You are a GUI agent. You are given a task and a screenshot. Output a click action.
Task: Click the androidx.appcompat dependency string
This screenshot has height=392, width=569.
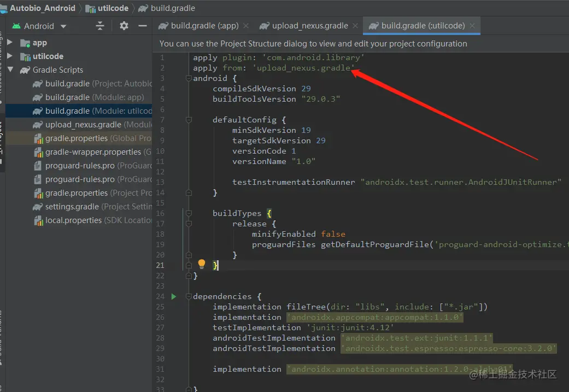(x=375, y=317)
